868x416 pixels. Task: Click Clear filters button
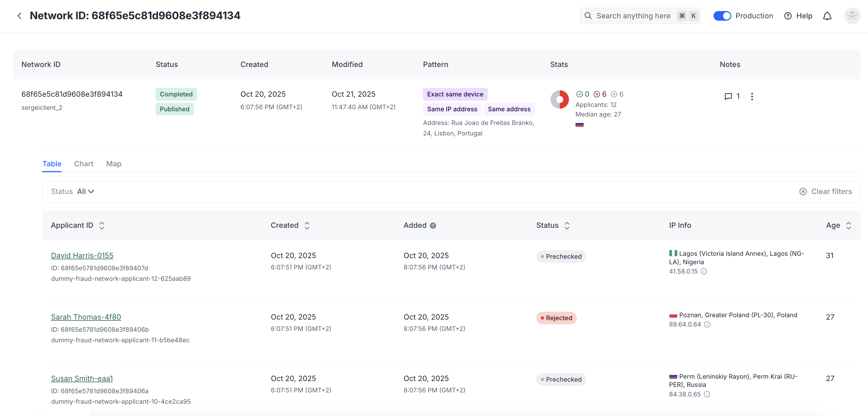tap(825, 191)
